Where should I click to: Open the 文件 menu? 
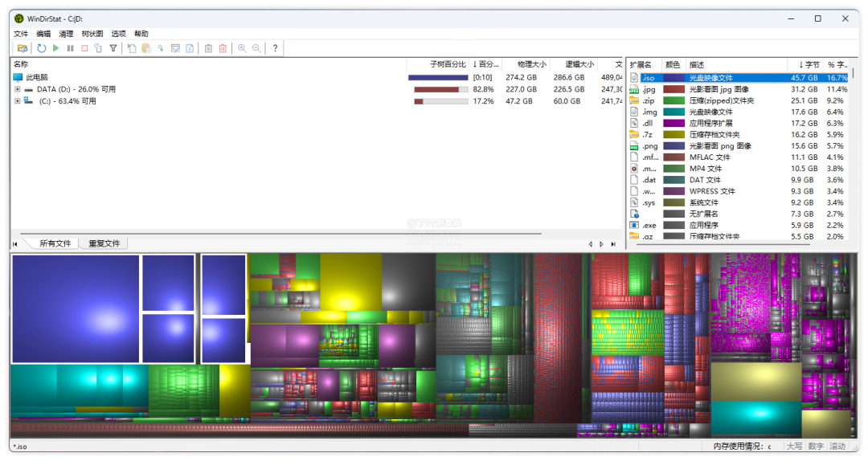pos(21,34)
